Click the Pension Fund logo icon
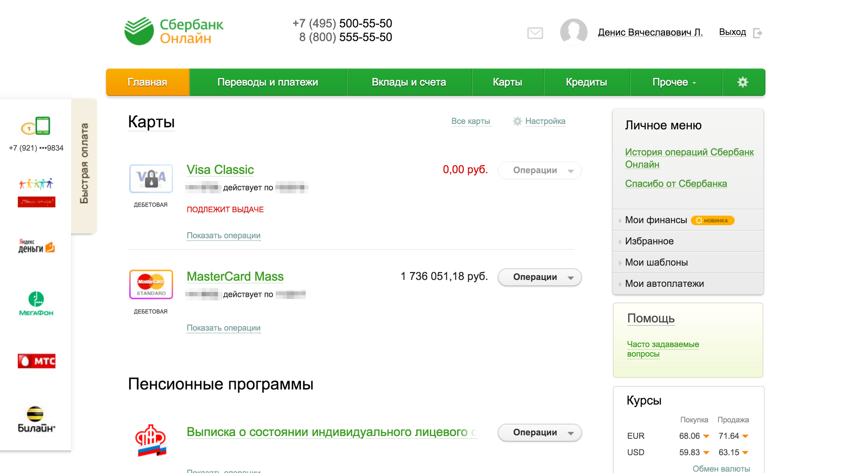Viewport: 868px width, 473px height. (x=151, y=440)
